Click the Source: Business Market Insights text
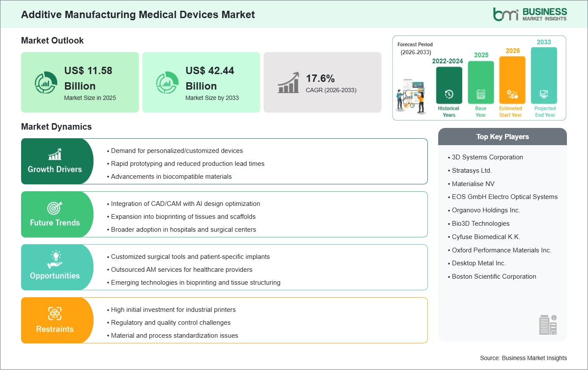This screenshot has height=370, width=588. [x=523, y=358]
